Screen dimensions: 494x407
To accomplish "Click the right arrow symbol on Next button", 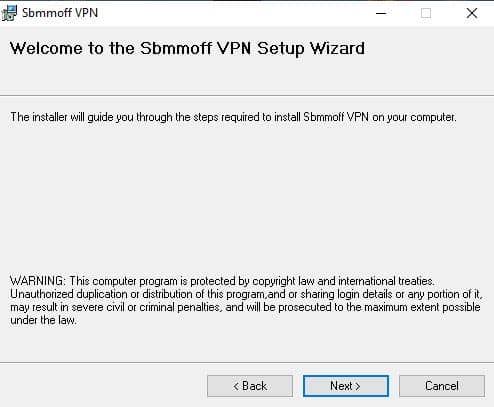I will coord(357,386).
